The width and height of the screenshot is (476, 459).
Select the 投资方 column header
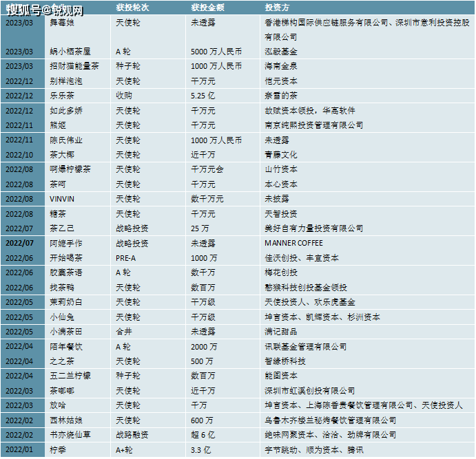[277, 8]
